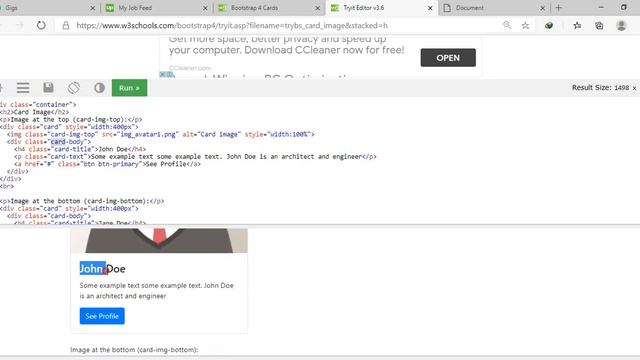Screen dimensions: 640x360
Task: Close the Bootstrap 4 Cards tab
Action: (x=318, y=8)
